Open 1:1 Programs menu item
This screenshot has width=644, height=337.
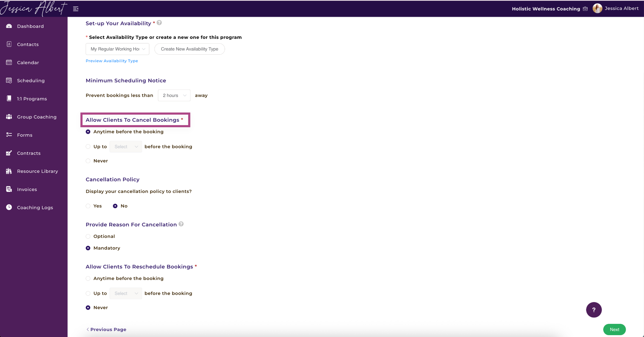(32, 99)
